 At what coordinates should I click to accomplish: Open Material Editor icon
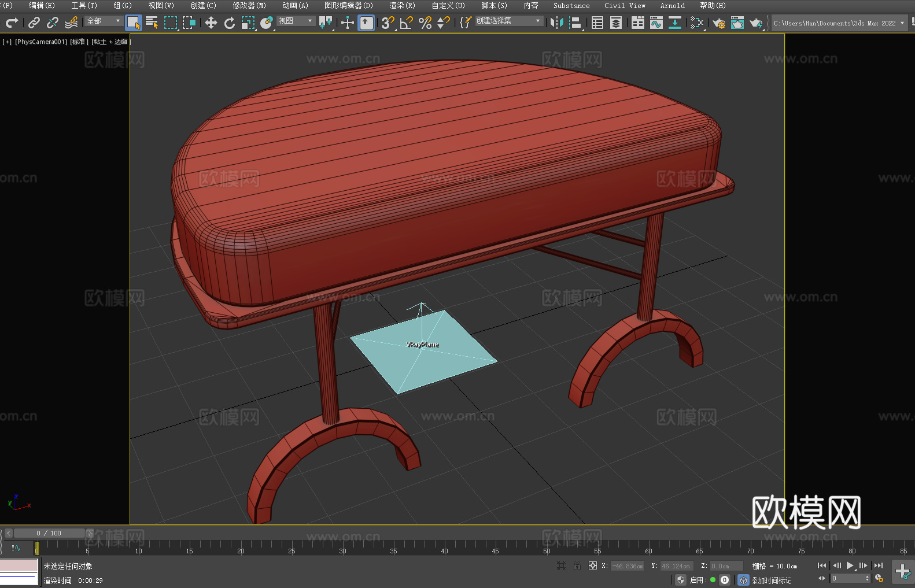(x=697, y=23)
